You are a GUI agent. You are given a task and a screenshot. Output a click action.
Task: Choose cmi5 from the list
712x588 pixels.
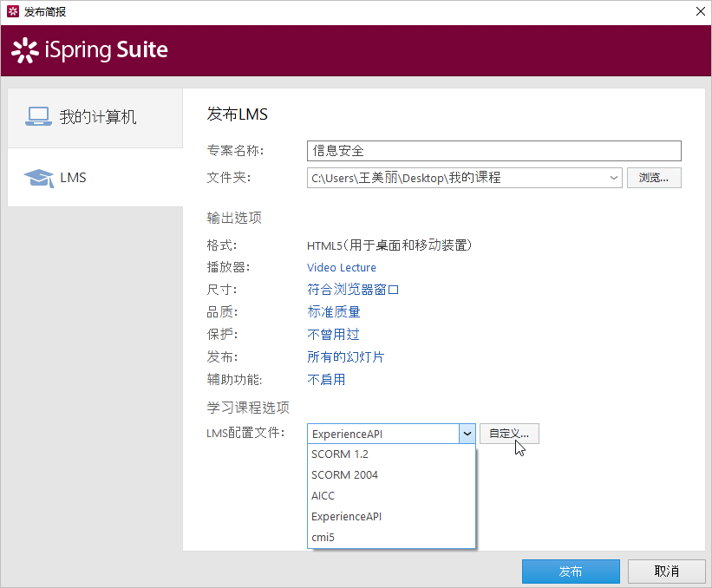click(x=391, y=538)
